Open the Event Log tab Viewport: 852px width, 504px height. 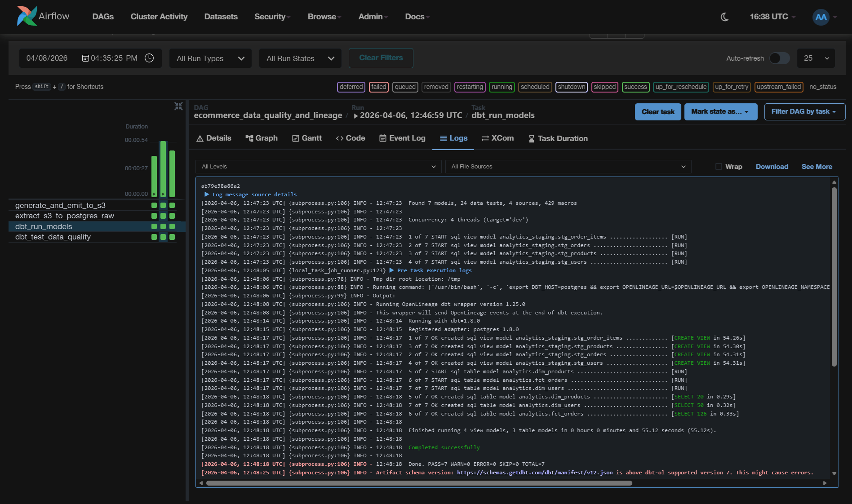402,138
